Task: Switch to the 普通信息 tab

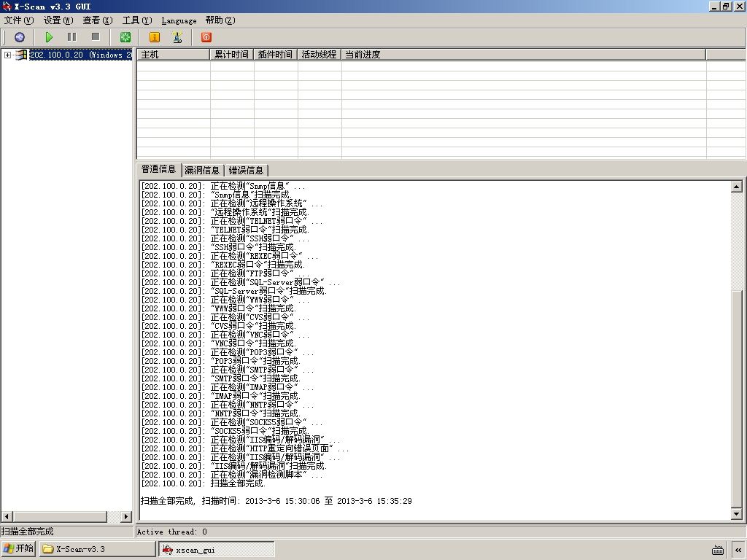Action: [x=158, y=169]
